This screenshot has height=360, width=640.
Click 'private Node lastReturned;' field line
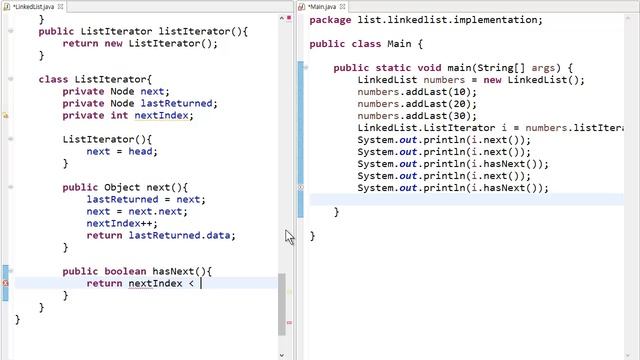(140, 103)
